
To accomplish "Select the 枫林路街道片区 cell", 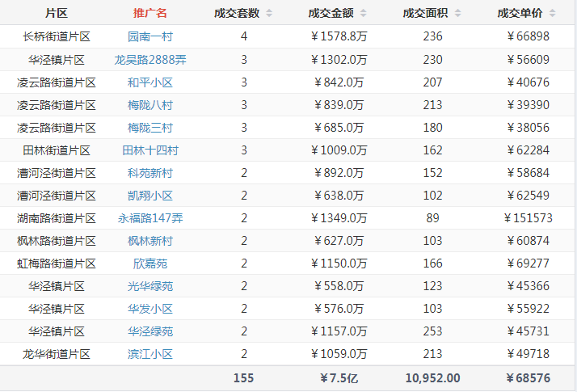I will click(x=57, y=241).
